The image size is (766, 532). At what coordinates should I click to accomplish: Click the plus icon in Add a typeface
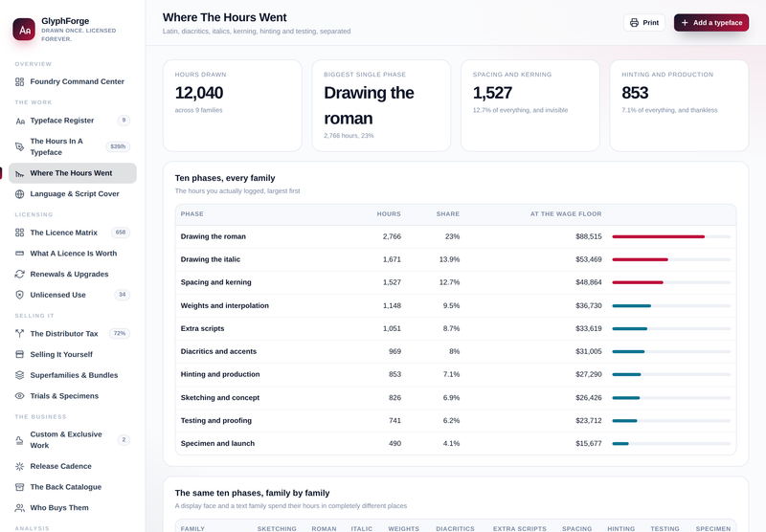(685, 22)
